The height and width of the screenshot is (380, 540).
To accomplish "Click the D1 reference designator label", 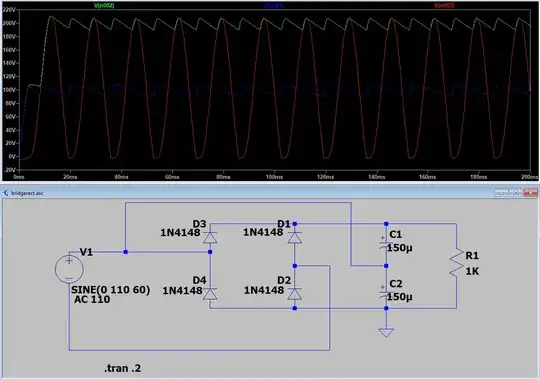I will [x=284, y=224].
